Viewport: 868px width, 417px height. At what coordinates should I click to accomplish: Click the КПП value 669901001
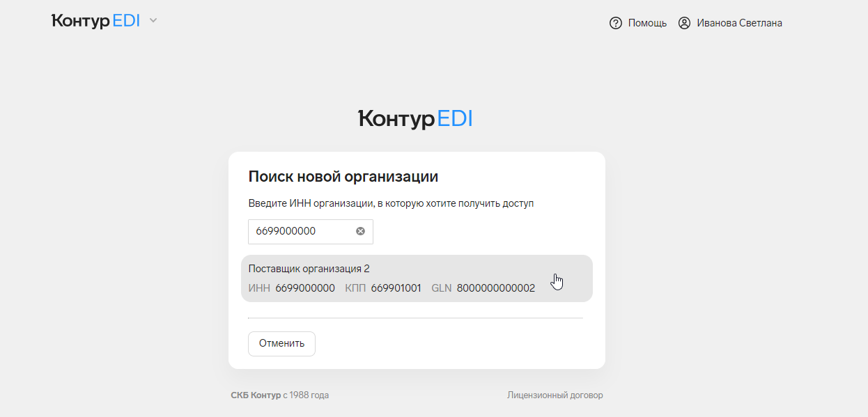tap(396, 288)
